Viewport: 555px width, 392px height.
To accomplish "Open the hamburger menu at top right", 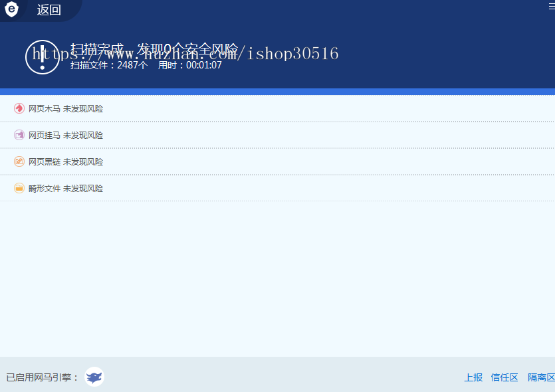I will (550, 5).
